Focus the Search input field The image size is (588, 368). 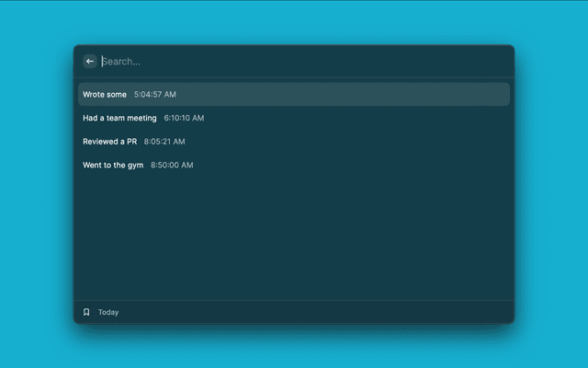click(x=276, y=62)
